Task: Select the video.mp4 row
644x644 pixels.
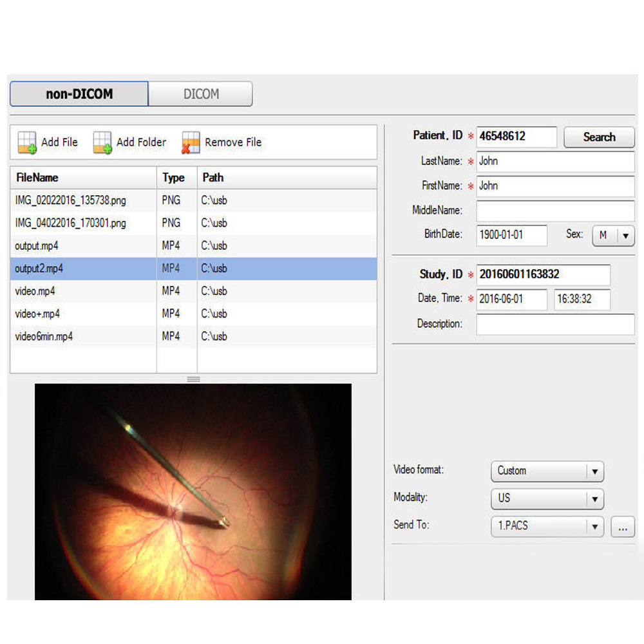Action: 193,291
